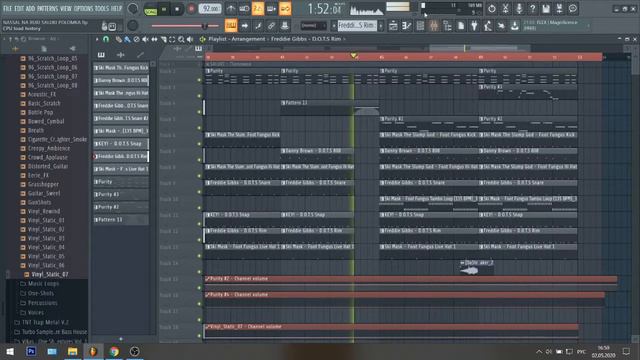The width and height of the screenshot is (640, 360).
Task: Open the plugin picker plug icon
Action: point(474,26)
